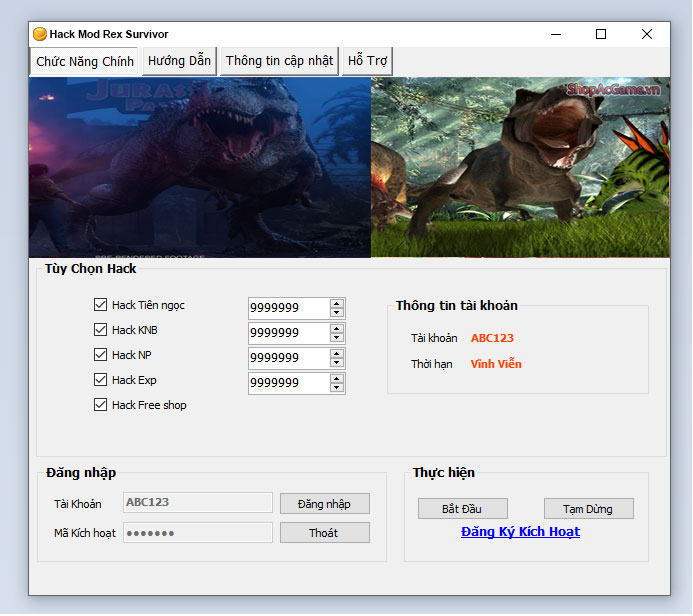Image resolution: width=693 pixels, height=616 pixels.
Task: Increase the Hack Tiên ngọc value with up arrow
Action: [x=337, y=304]
